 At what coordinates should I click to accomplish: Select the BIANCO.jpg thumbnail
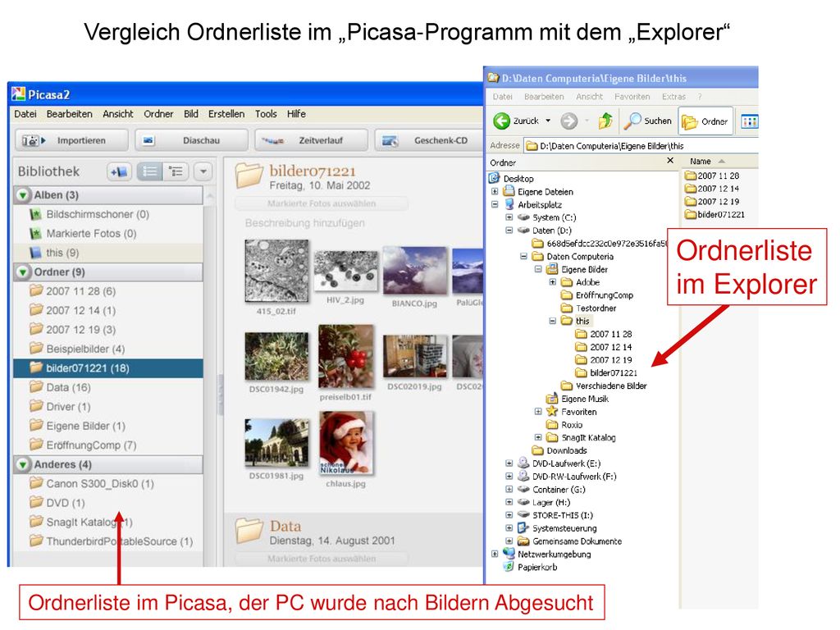pos(414,271)
